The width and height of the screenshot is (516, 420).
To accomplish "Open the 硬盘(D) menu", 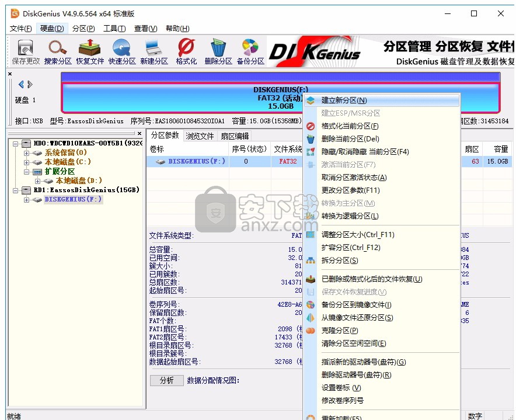I will point(52,28).
